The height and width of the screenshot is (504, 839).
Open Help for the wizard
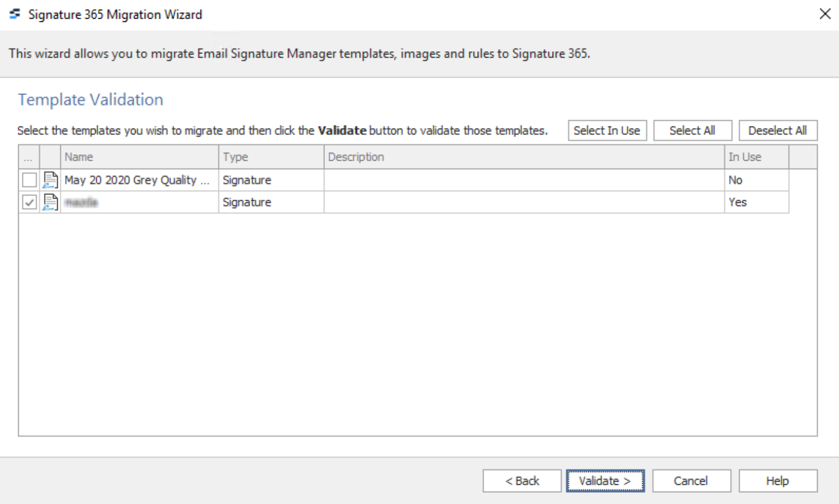[778, 481]
